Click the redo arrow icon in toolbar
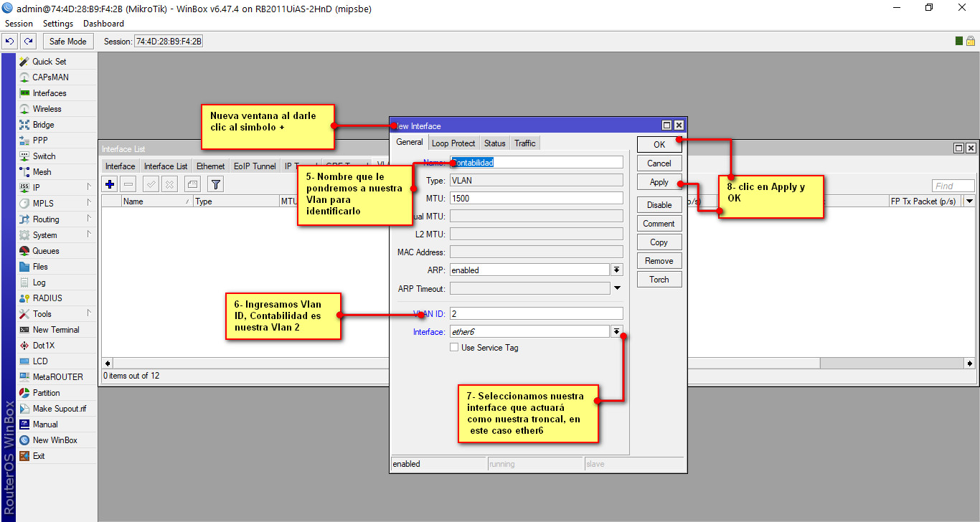The height and width of the screenshot is (522, 980). 28,42
